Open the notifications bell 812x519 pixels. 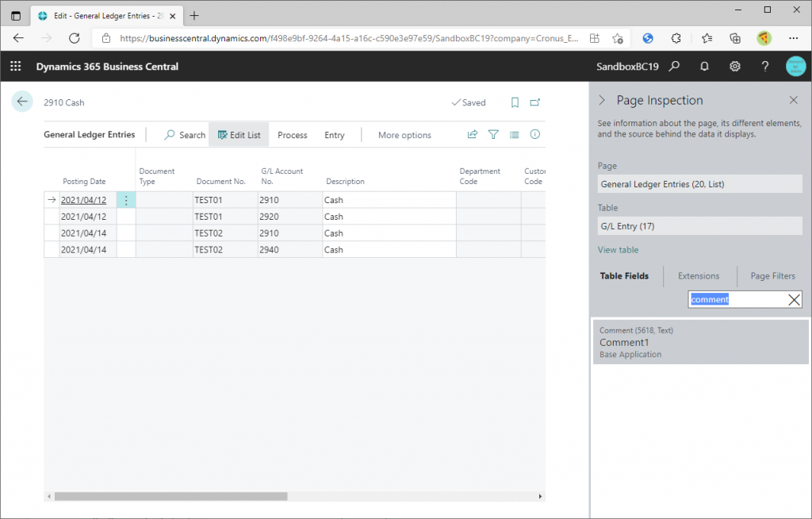pos(704,67)
